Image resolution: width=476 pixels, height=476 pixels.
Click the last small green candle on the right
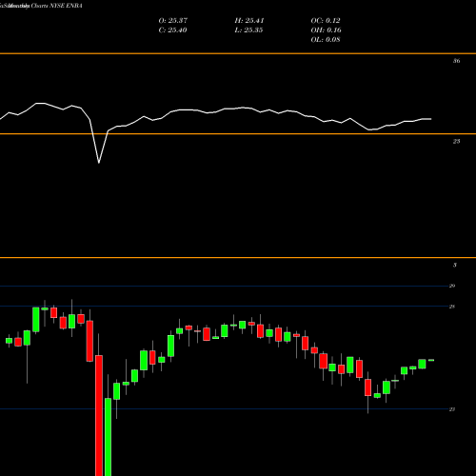click(431, 360)
